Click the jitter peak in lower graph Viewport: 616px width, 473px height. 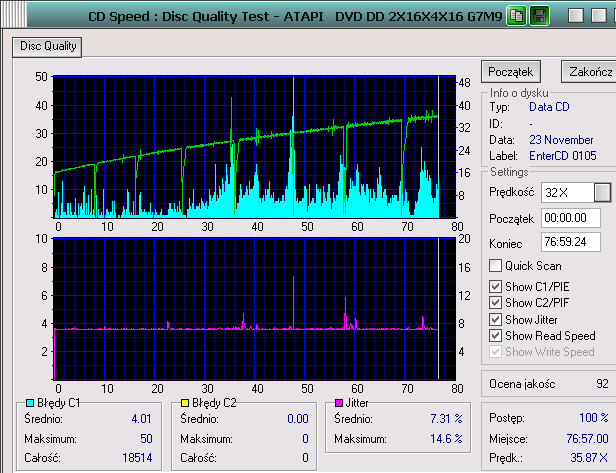[x=293, y=302]
